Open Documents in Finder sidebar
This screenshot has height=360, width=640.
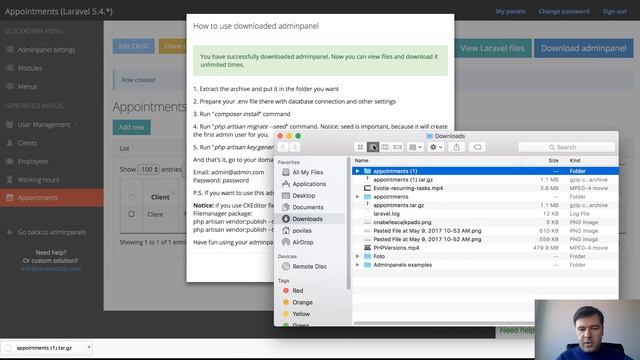(308, 207)
